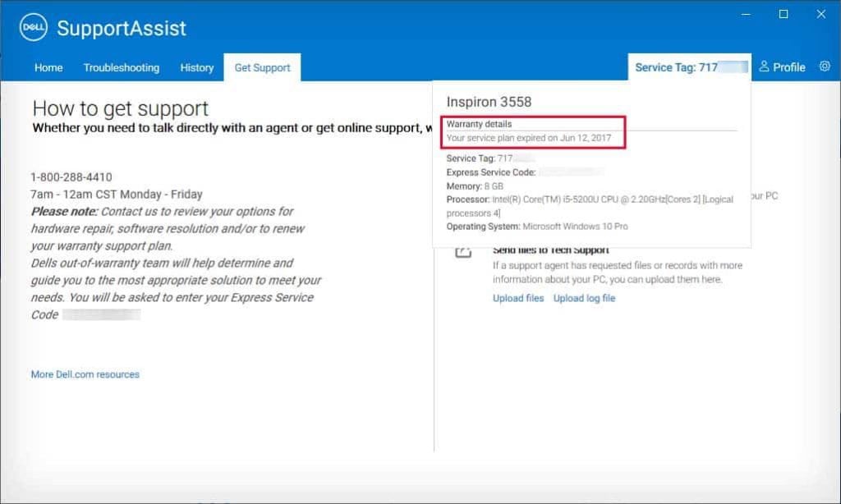Minimize the SupportAssist window
This screenshot has width=841, height=504.
[x=746, y=14]
